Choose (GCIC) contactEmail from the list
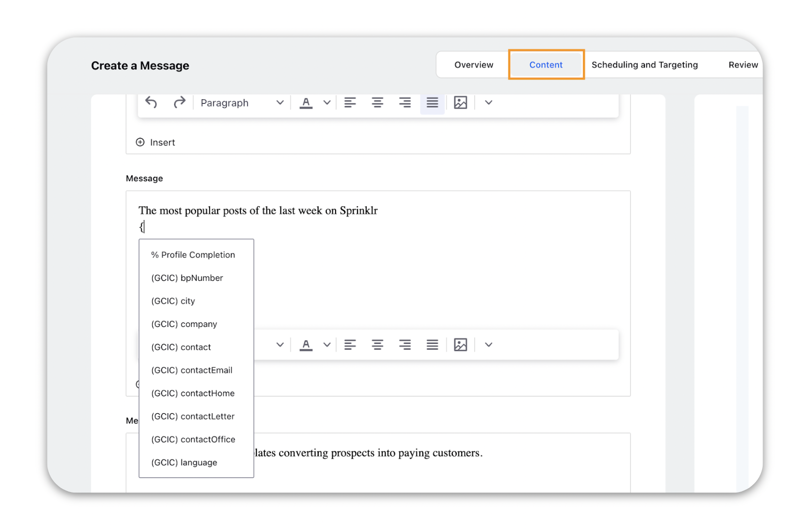This screenshot has width=812, height=529. coord(192,370)
